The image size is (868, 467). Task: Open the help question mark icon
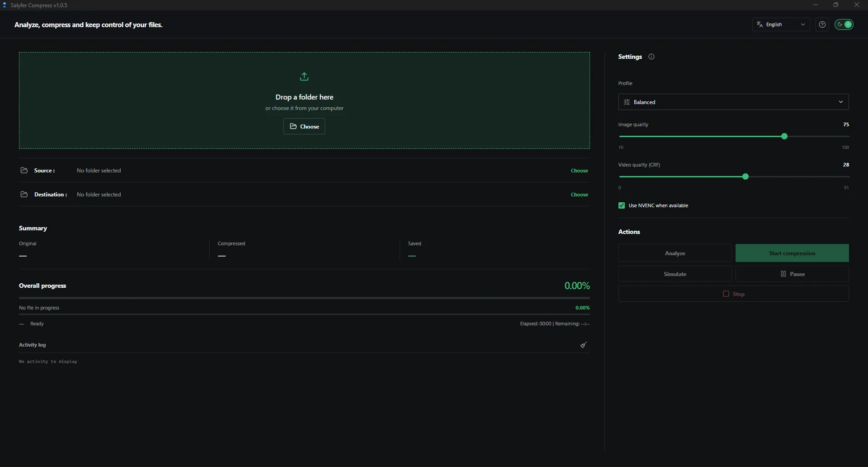(822, 24)
